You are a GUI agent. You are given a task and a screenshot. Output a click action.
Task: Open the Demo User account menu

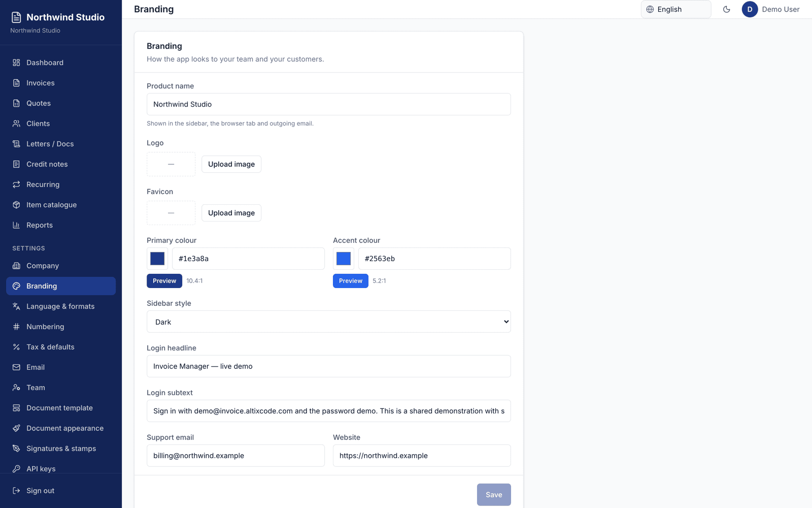coord(770,9)
